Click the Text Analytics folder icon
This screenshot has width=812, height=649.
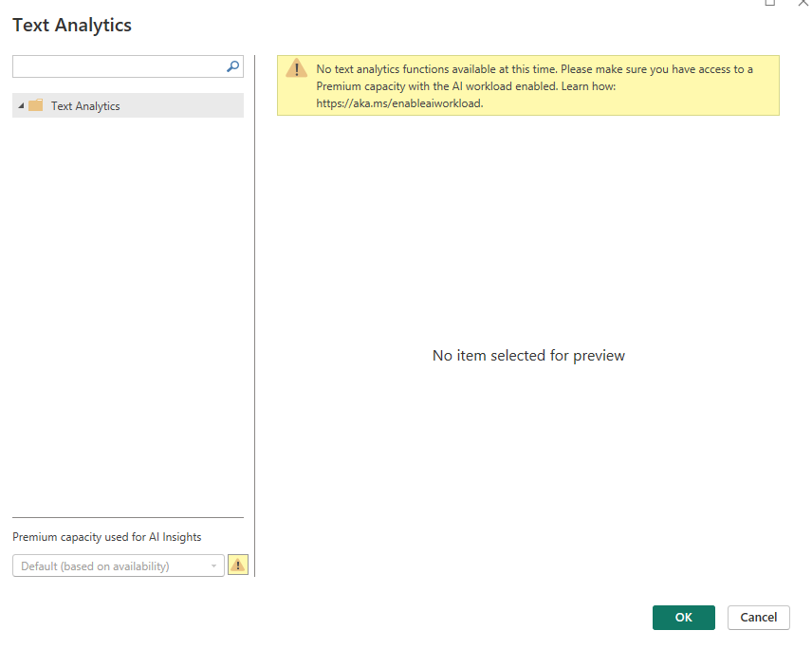[x=36, y=105]
